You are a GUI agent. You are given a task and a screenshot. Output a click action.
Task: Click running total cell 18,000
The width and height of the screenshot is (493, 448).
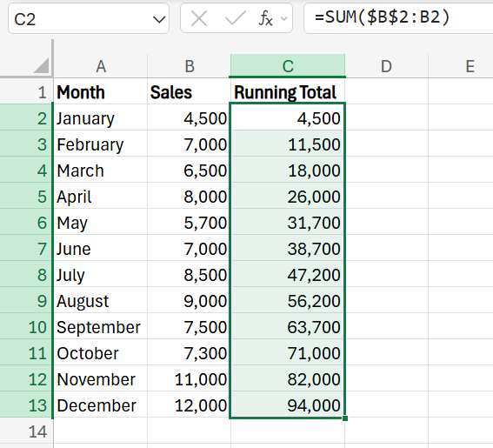(288, 171)
